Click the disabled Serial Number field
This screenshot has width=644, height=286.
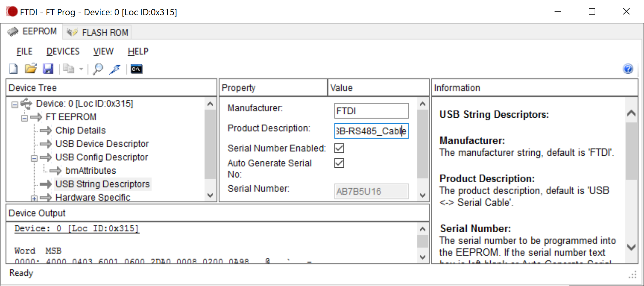coord(371,191)
